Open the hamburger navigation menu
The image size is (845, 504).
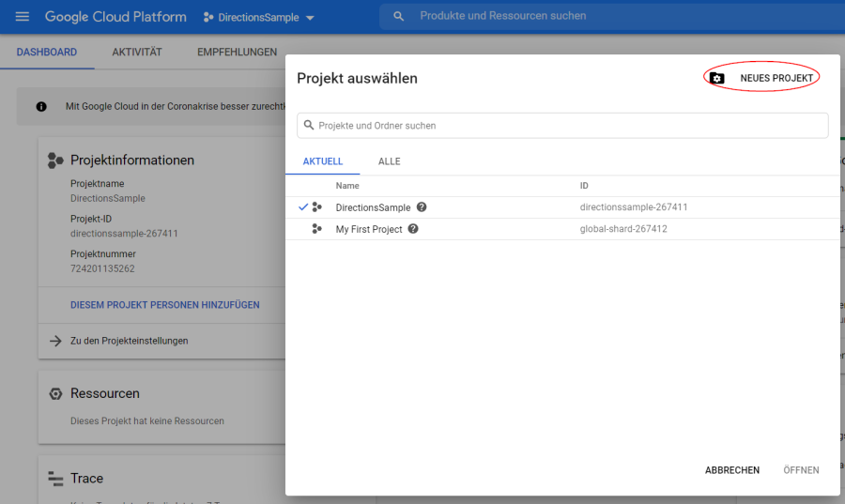(23, 17)
